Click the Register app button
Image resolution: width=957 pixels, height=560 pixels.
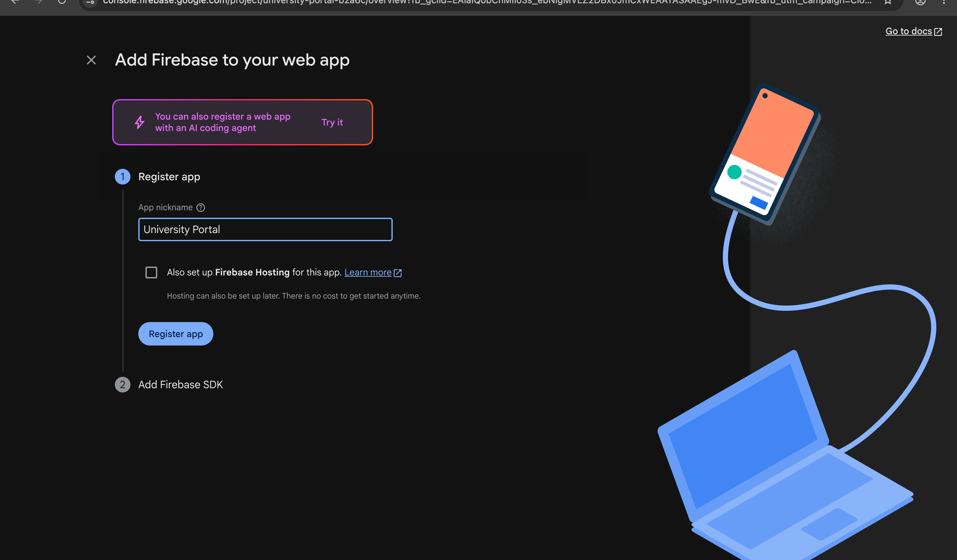tap(175, 334)
